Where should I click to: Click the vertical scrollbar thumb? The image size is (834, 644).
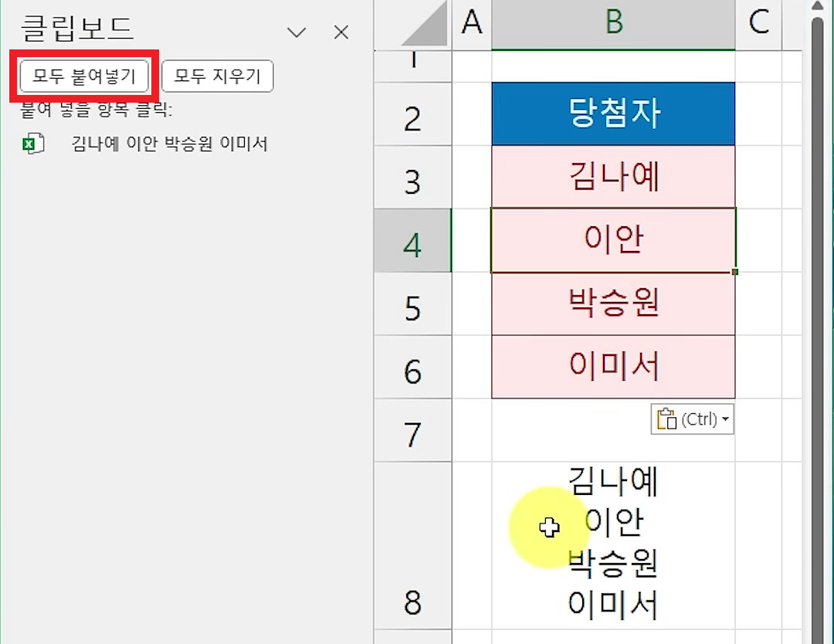tap(818, 330)
